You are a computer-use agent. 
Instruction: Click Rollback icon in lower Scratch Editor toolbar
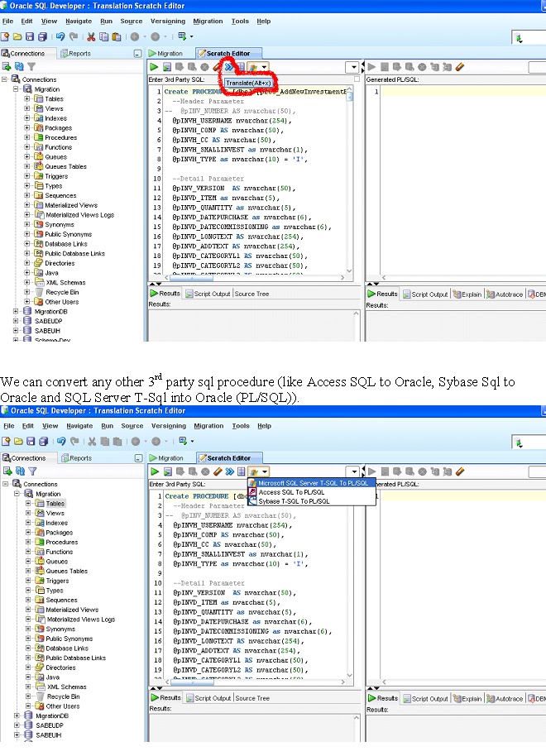coord(193,471)
